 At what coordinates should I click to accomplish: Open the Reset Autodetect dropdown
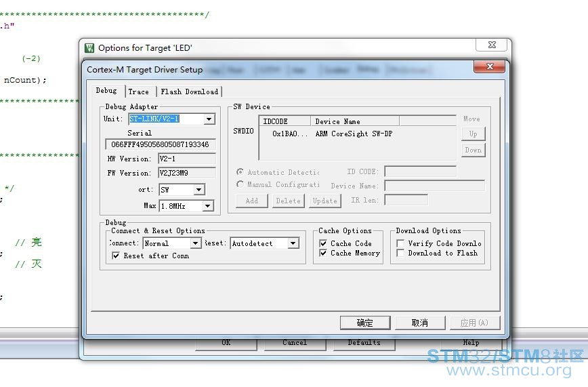point(293,243)
